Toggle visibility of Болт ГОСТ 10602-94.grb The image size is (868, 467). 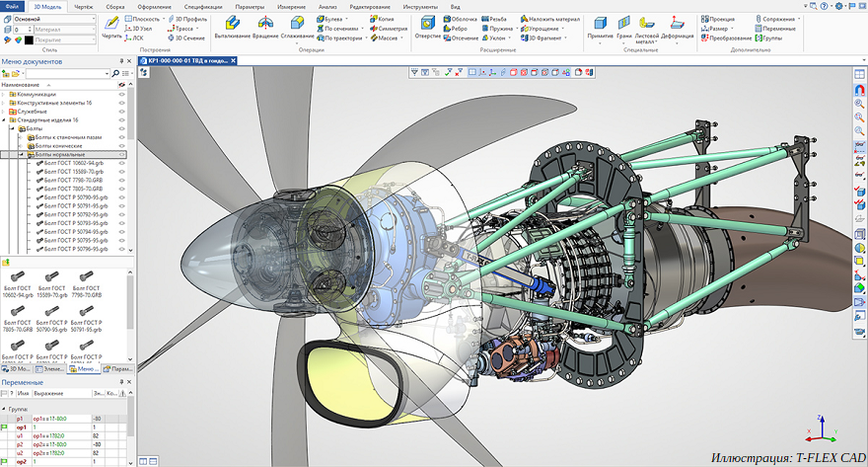point(121,163)
